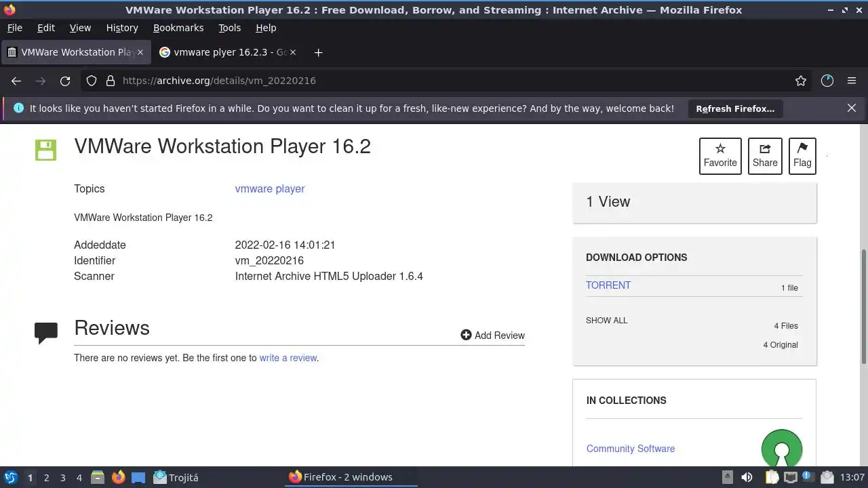This screenshot has height=488, width=868.
Task: Open the Trojitá taskbar entry
Action: click(x=176, y=477)
